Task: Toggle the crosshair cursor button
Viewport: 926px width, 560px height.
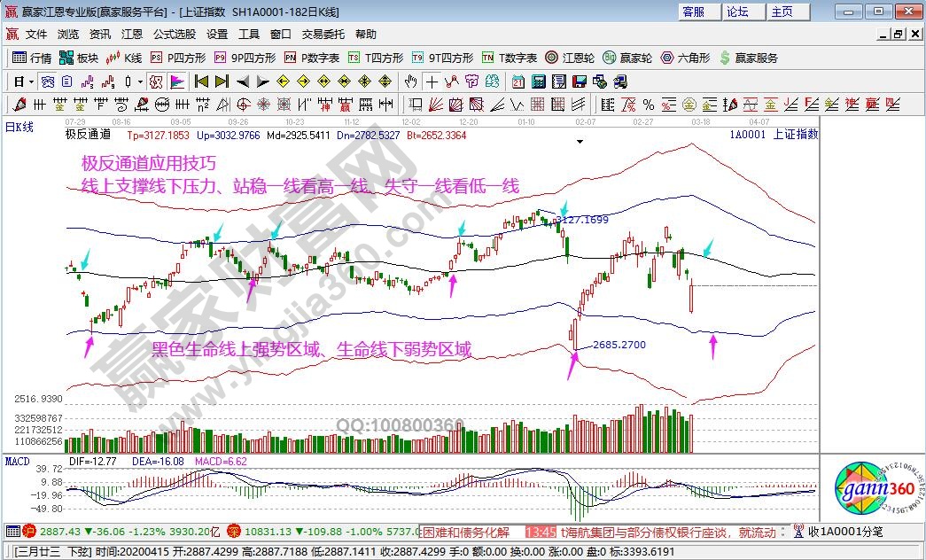Action: click(x=432, y=82)
